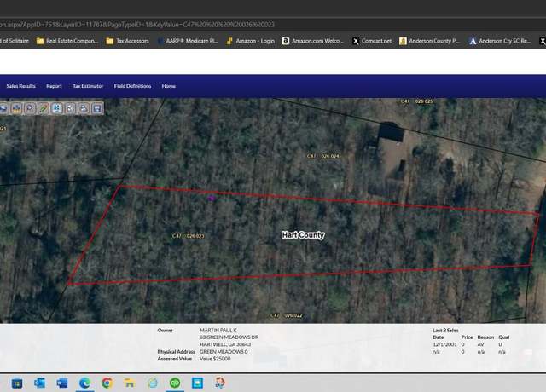The height and width of the screenshot is (392, 546).
Task: Open Word from the taskbar
Action: [62, 383]
